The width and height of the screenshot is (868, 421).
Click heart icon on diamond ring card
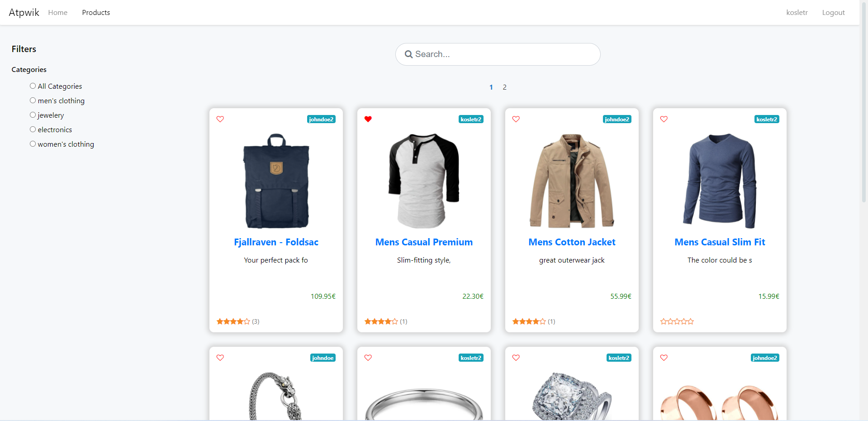516,358
